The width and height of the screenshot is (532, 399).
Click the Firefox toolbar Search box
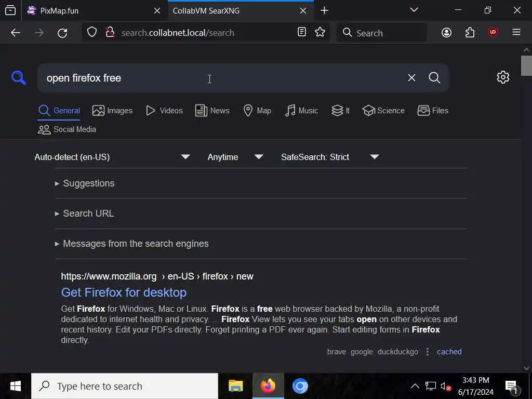point(382,33)
